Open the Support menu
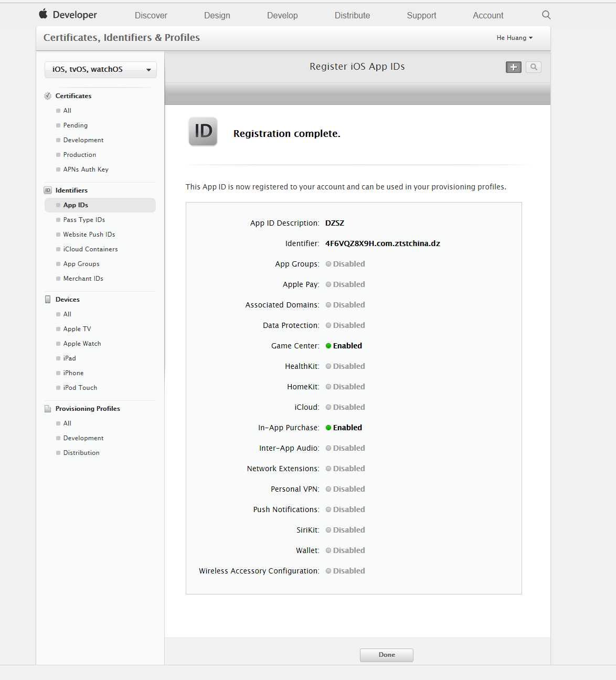 point(421,15)
